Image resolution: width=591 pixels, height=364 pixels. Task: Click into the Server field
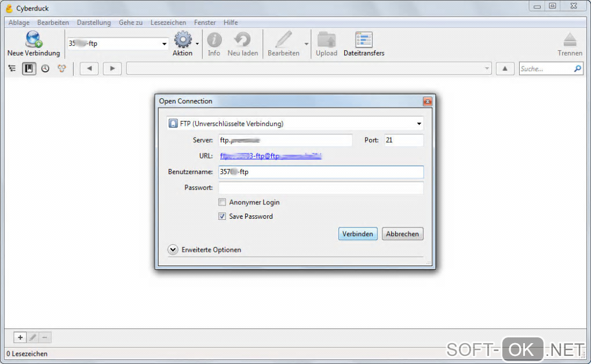point(285,140)
